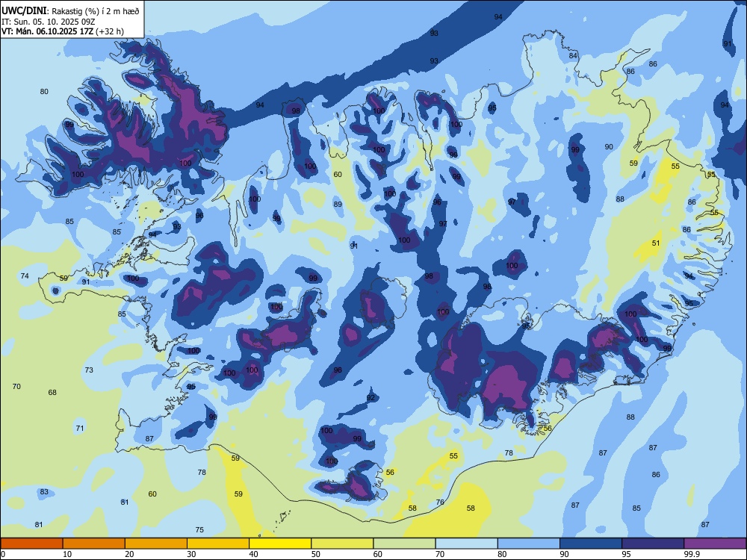
Task: Click the bright yellow 40–50 legend swatch
Action: click(280, 544)
